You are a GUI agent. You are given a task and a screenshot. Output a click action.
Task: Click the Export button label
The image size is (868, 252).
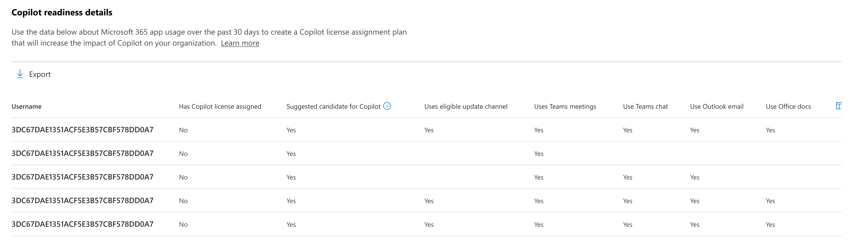coord(40,74)
